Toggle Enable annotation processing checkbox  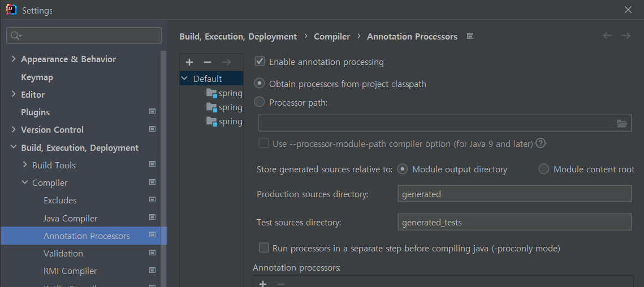[x=260, y=62]
